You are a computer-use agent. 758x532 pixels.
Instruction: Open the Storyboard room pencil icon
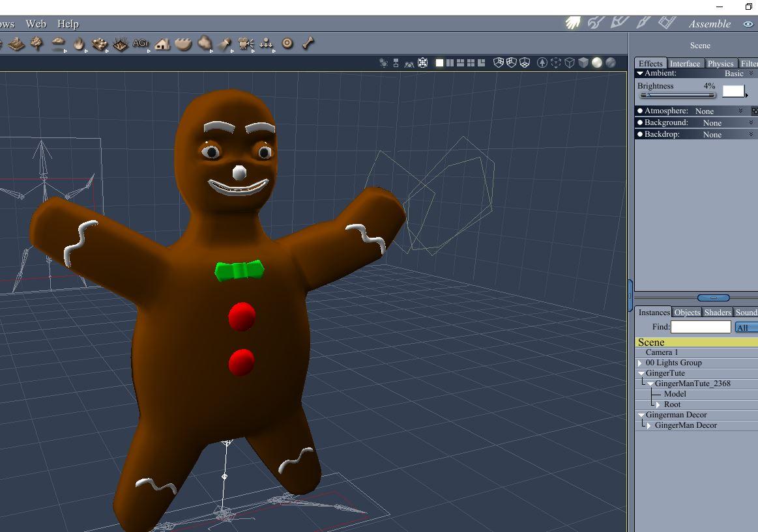tap(620, 22)
